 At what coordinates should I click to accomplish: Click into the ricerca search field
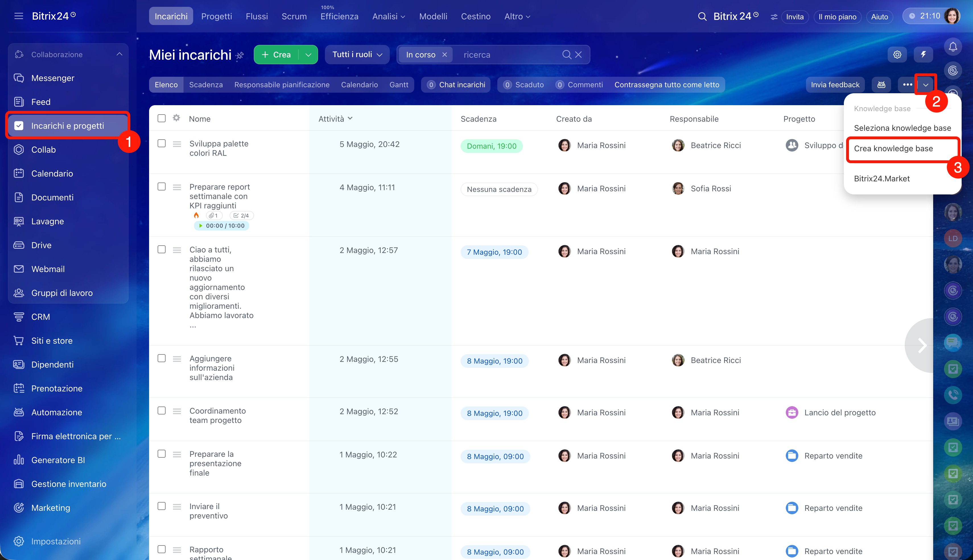pos(508,55)
